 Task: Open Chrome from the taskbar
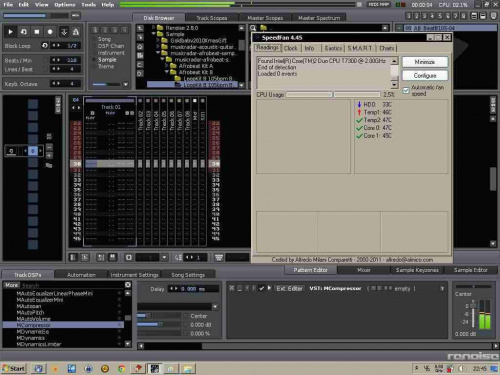[121, 368]
